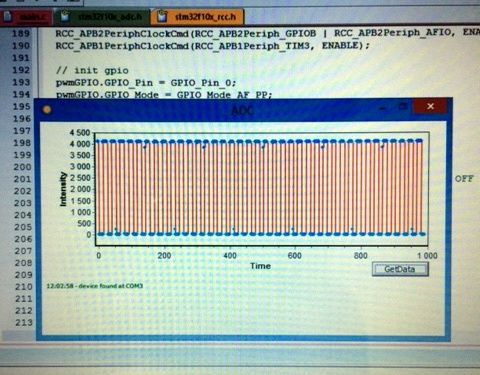Image resolution: width=480 pixels, height=375 pixels.
Task: Click the ADC window title text
Action: click(242, 110)
